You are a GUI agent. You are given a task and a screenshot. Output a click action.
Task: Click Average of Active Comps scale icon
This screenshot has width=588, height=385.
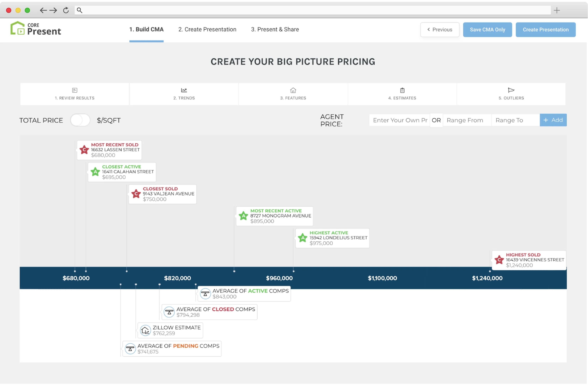[x=205, y=294]
